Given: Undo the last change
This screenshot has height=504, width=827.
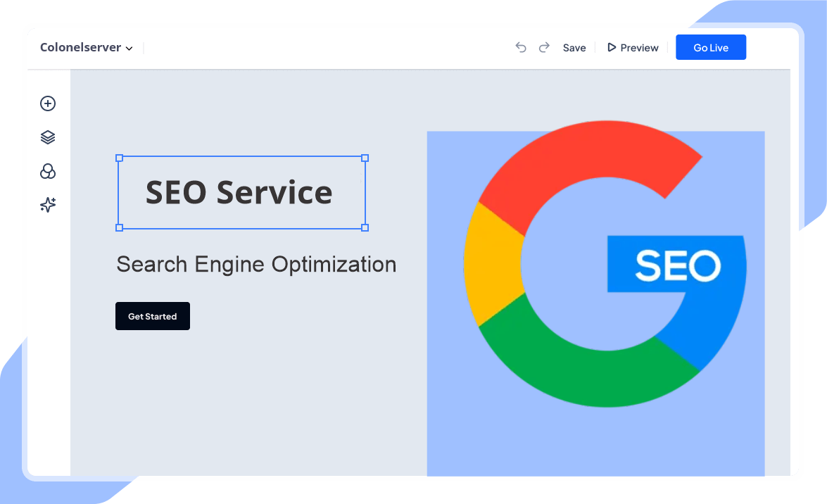Looking at the screenshot, I should point(521,46).
